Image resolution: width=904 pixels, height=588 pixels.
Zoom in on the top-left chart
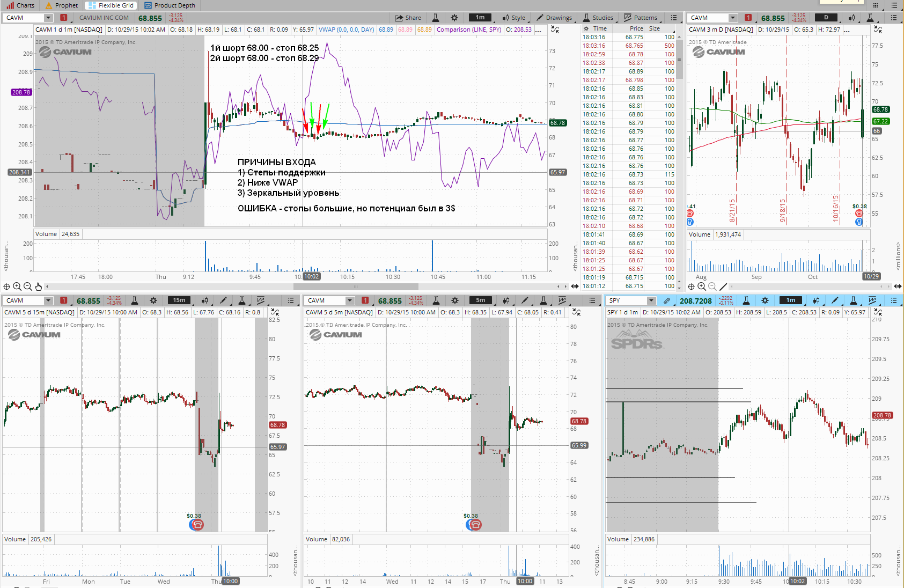pyautogui.click(x=17, y=286)
